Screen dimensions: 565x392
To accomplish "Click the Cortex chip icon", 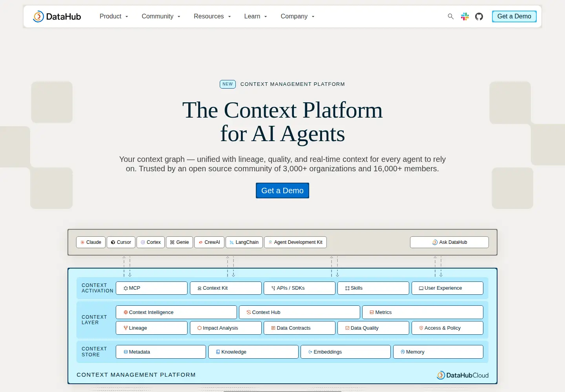I will point(143,242).
